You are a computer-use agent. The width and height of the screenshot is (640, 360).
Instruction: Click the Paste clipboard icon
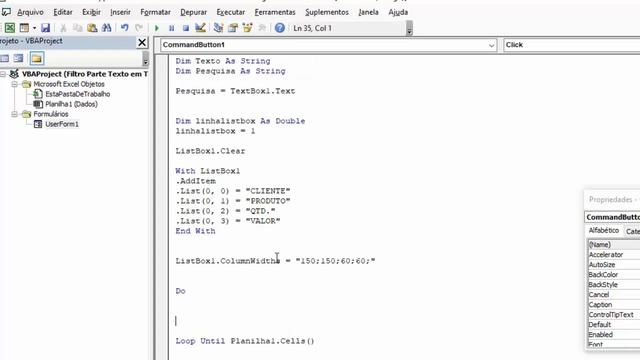coord(92,28)
